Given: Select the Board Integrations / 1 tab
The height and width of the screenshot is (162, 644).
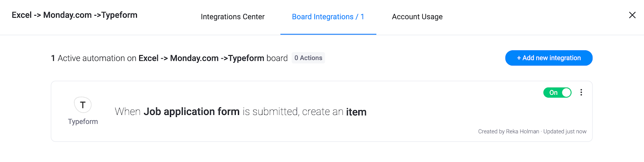Looking at the screenshot, I should pyautogui.click(x=328, y=17).
